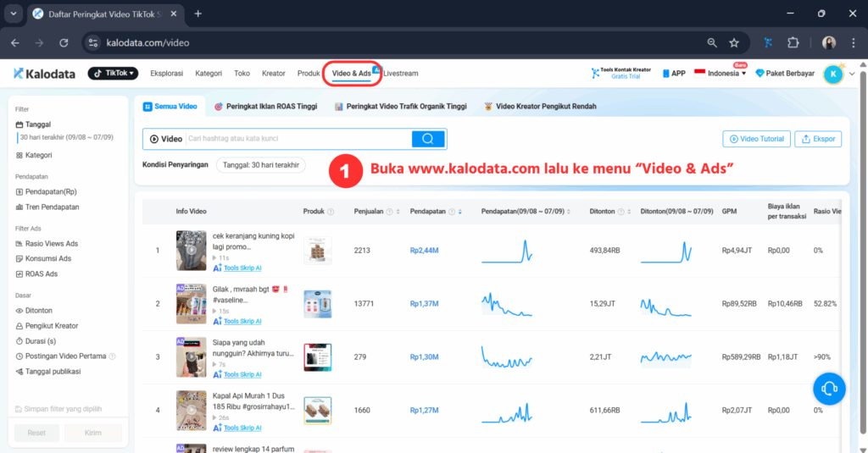Click the blue search magnifier button
Viewport: 868px width, 453px height.
pyautogui.click(x=428, y=139)
